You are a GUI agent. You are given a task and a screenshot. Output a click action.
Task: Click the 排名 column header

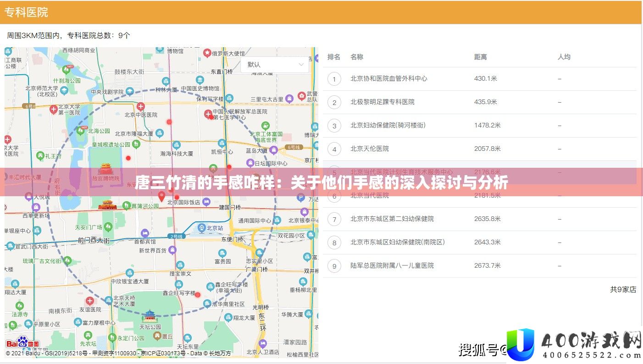pyautogui.click(x=334, y=57)
